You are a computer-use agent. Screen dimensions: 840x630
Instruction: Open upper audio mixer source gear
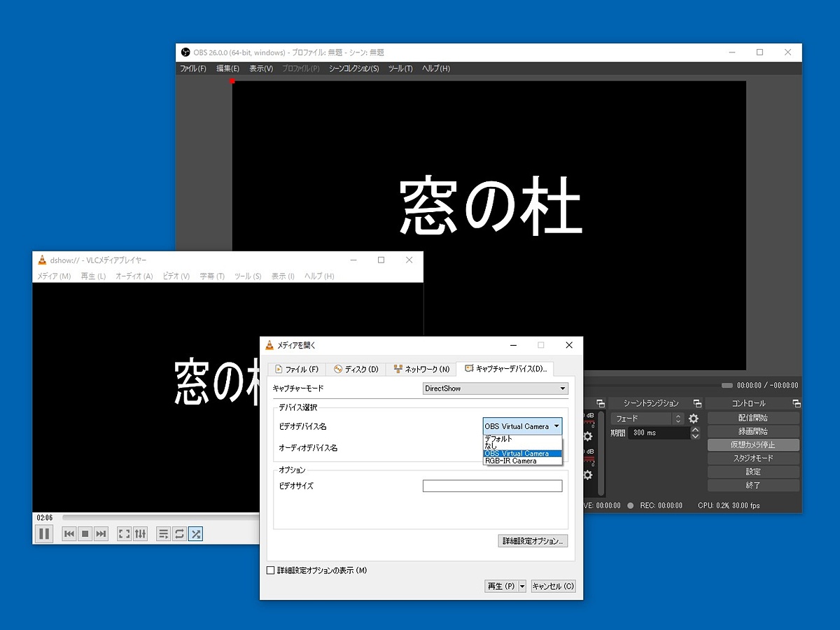[588, 437]
